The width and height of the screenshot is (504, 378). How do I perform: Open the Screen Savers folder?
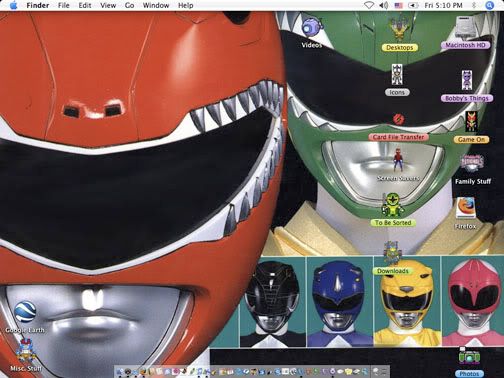(x=398, y=160)
